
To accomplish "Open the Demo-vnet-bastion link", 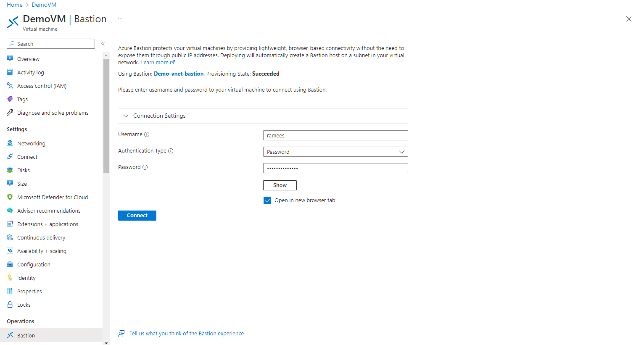I will [179, 74].
